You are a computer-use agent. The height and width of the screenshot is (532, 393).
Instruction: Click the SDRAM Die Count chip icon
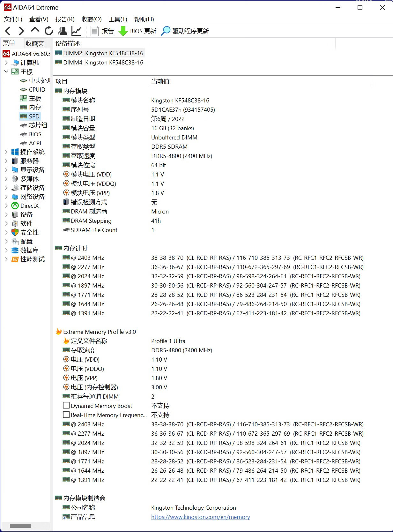click(x=66, y=230)
